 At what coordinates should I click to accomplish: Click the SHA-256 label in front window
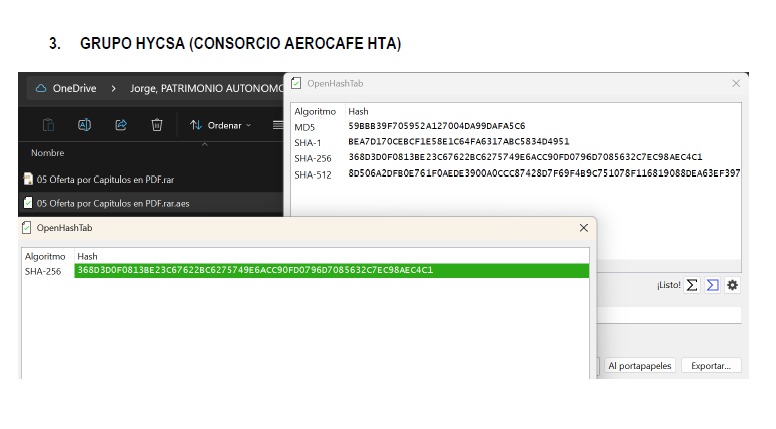(x=43, y=271)
